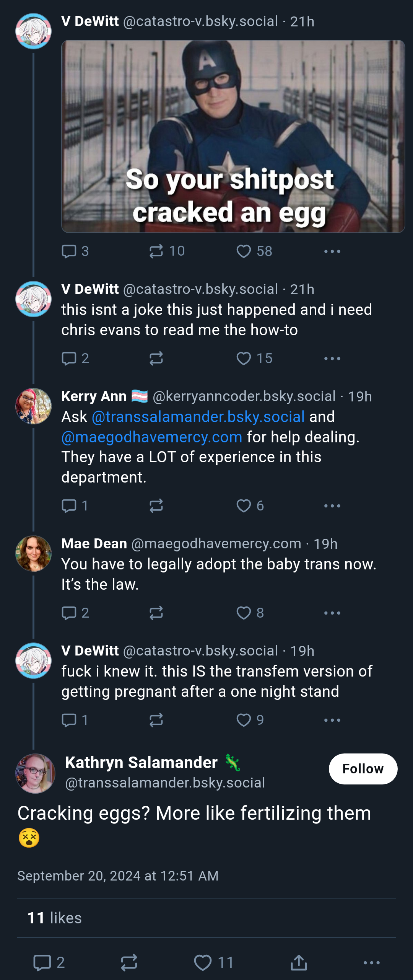413x980 pixels.
Task: Open Kerry Ann's profile picture
Action: pyautogui.click(x=33, y=406)
